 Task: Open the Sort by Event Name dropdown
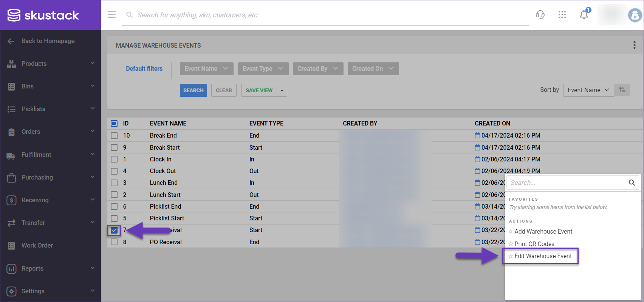[x=588, y=90]
